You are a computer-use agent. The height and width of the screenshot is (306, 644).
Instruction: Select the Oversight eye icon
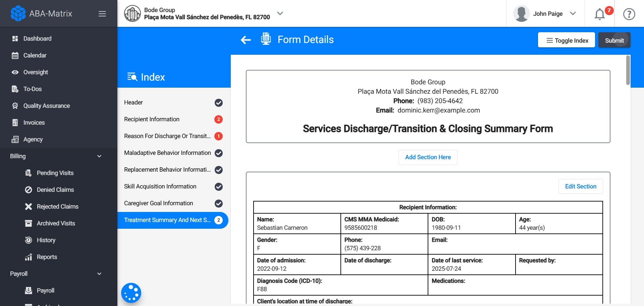pyautogui.click(x=15, y=72)
